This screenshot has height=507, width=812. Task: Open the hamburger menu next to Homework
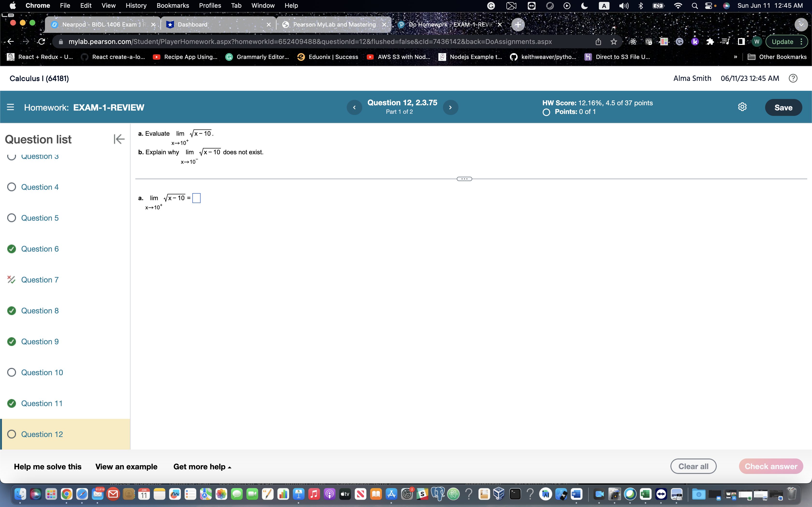(x=10, y=107)
